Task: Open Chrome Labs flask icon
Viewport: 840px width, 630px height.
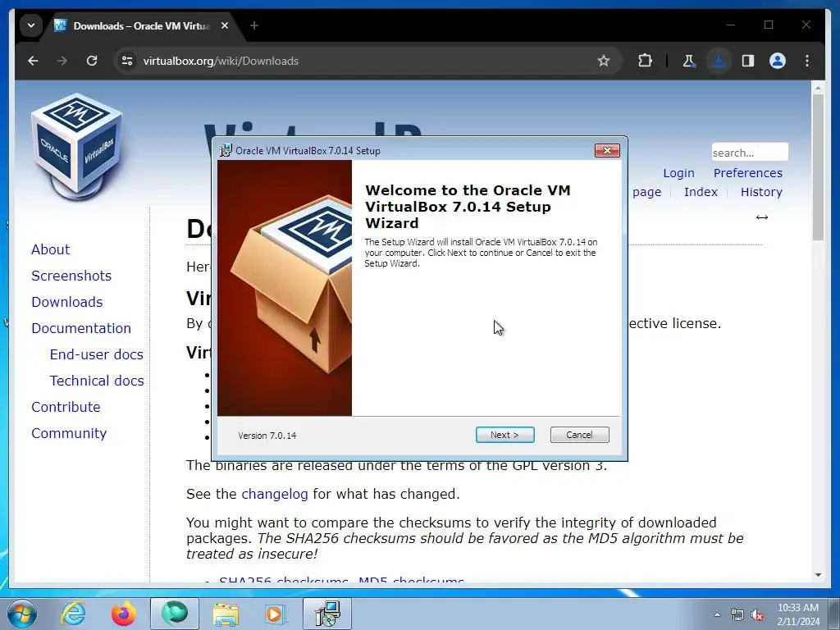Action: pyautogui.click(x=688, y=61)
